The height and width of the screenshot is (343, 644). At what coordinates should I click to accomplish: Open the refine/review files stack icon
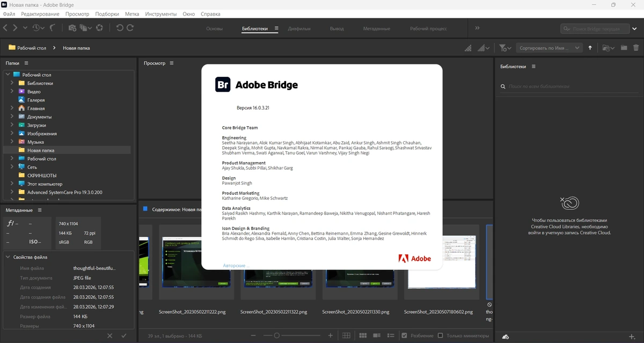pyautogui.click(x=85, y=28)
